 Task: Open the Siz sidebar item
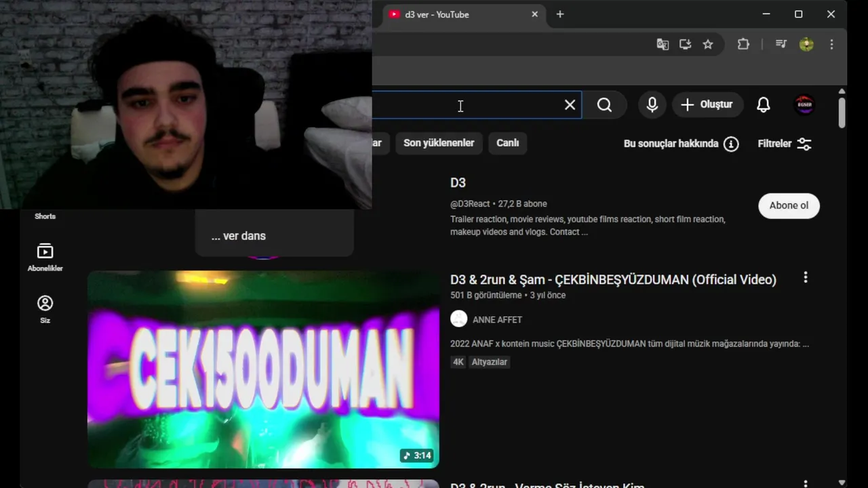(x=45, y=310)
